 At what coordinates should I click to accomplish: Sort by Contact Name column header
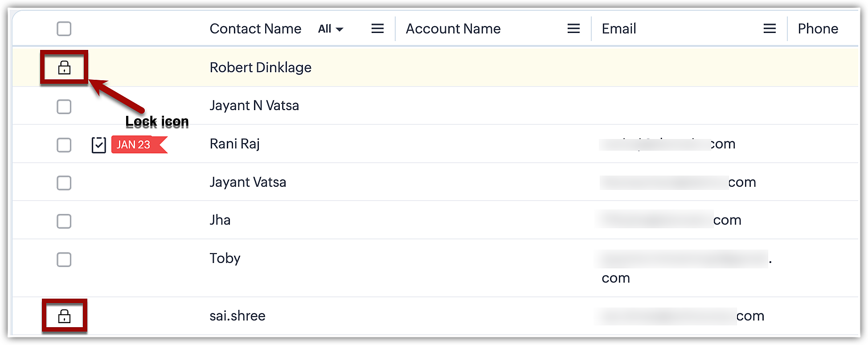[x=255, y=29]
